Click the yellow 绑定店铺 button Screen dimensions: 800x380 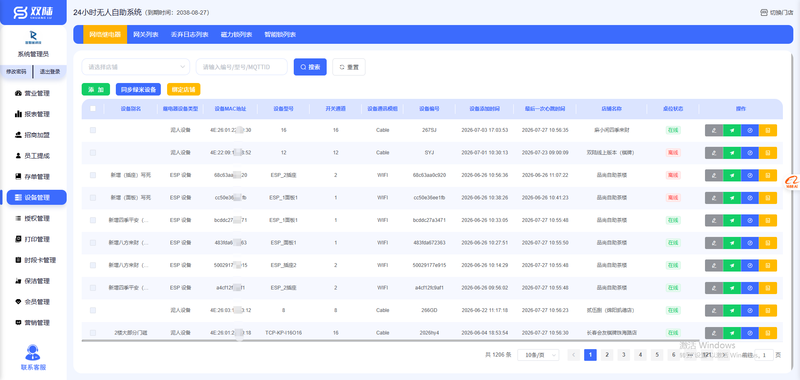(x=184, y=89)
